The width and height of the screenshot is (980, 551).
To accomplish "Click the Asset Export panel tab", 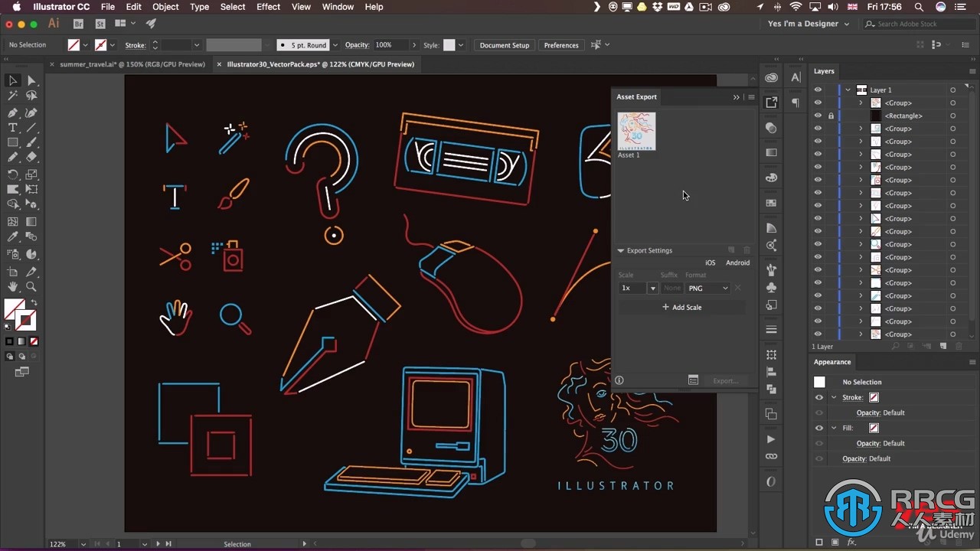I will [x=637, y=97].
